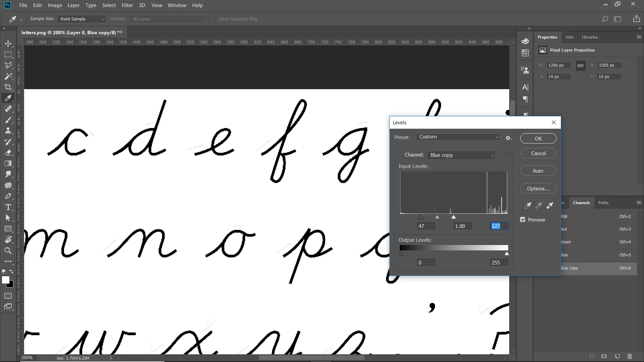Select the Magic Wand tool
Image resolution: width=644 pixels, height=362 pixels.
[x=8, y=76]
